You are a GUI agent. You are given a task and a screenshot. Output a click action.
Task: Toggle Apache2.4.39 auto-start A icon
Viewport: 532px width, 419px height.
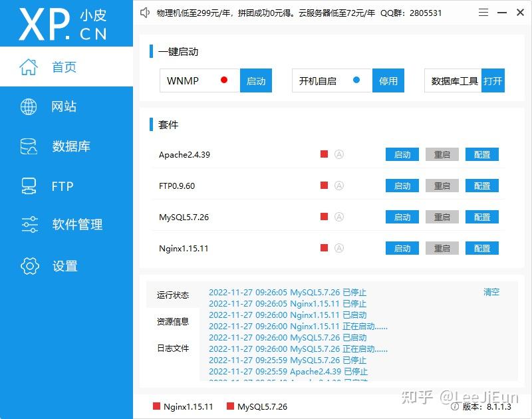pos(339,154)
